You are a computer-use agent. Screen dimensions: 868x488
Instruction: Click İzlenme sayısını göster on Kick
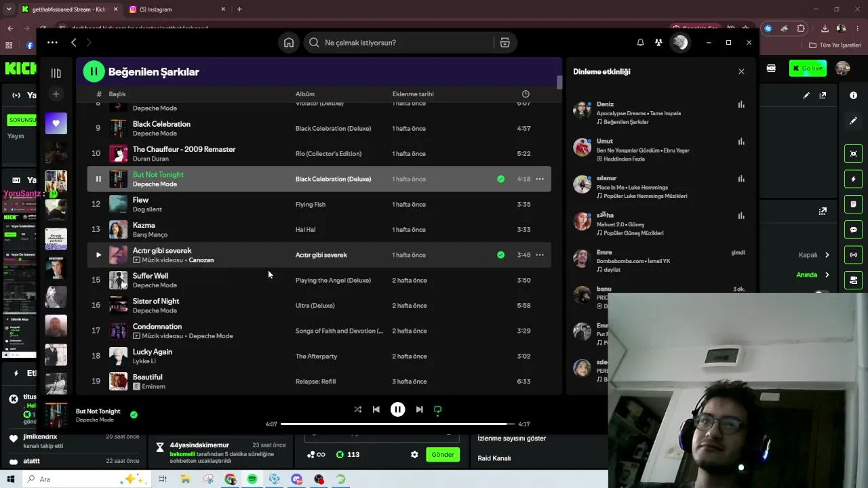click(x=512, y=439)
